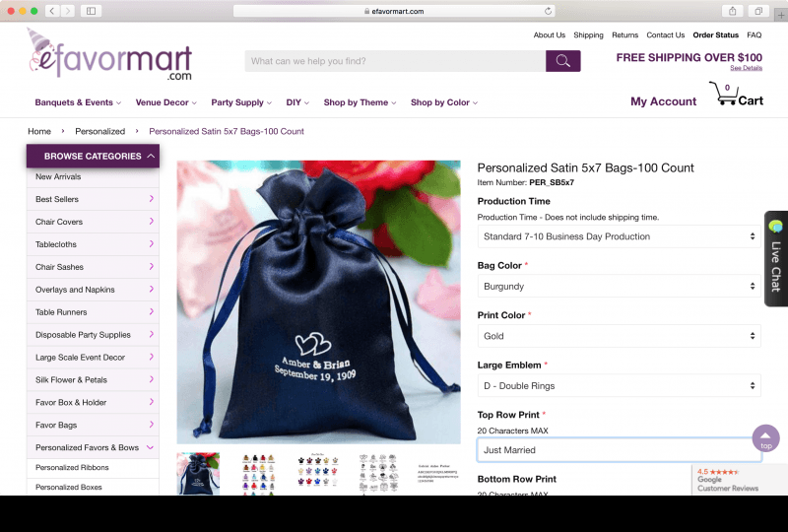Open Favor Box & Holder category
788x532 pixels.
click(93, 402)
